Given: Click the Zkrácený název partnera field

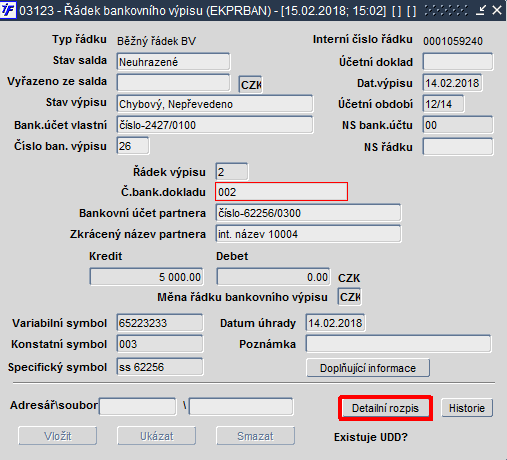Looking at the screenshot, I should pyautogui.click(x=308, y=234).
